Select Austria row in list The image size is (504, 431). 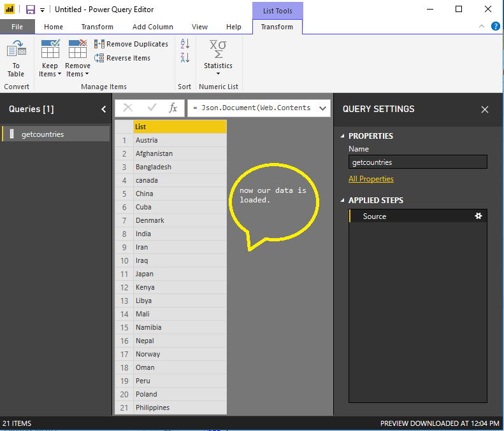(180, 140)
